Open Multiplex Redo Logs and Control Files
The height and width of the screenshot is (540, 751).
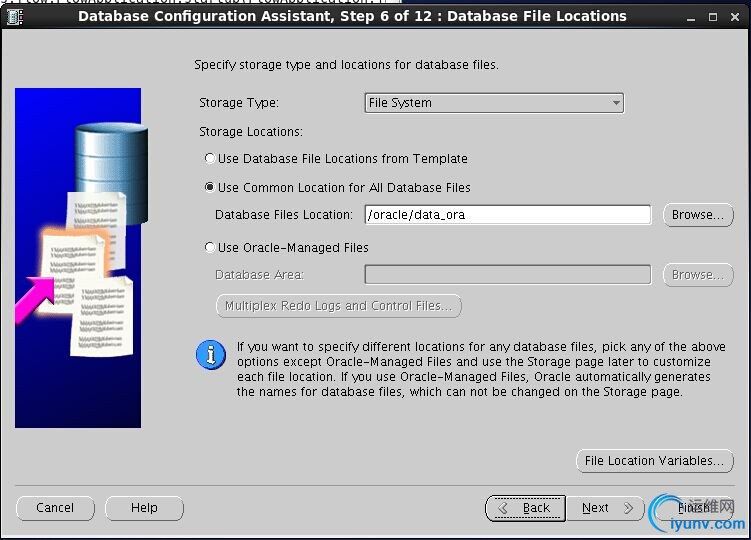[x=338, y=306]
